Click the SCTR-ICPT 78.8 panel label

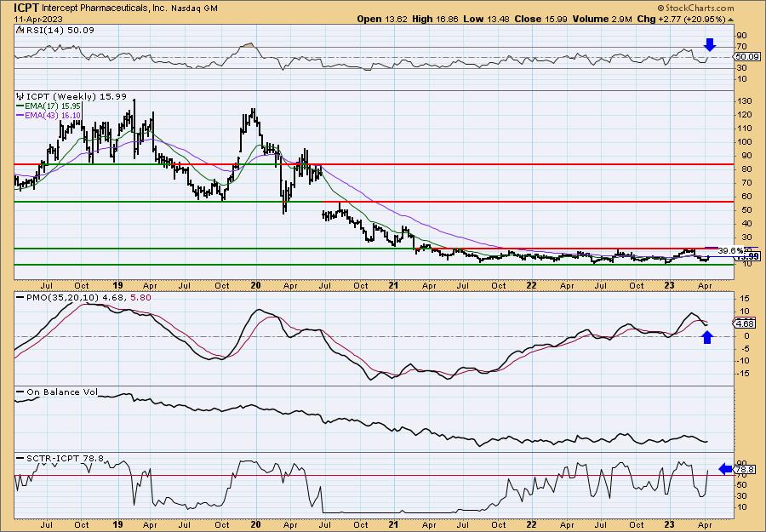click(x=65, y=459)
